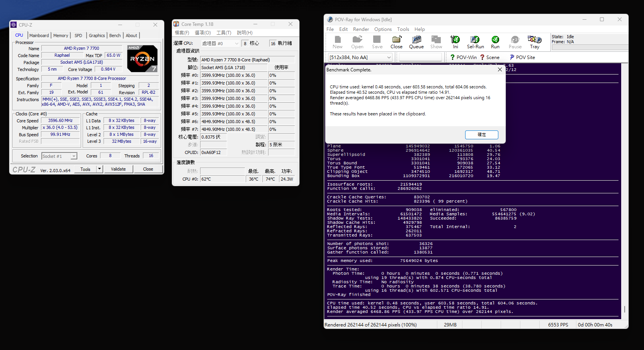Viewport: 644px width, 350px height.
Task: Click the POV-Ray render progress bar
Action: 590,47
